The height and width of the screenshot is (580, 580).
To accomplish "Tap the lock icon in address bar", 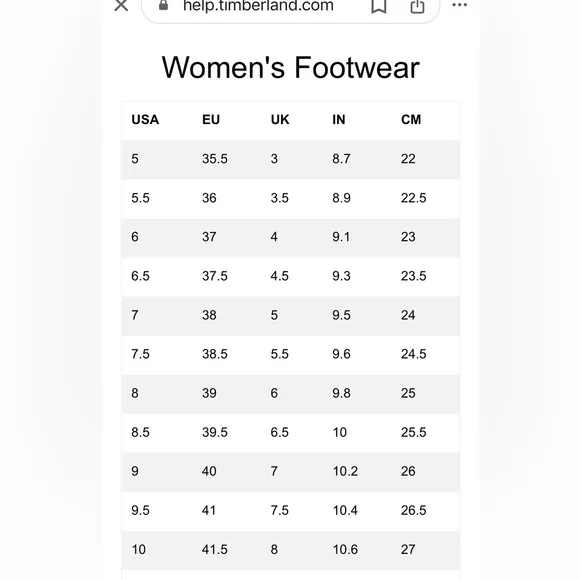I will pos(163,5).
